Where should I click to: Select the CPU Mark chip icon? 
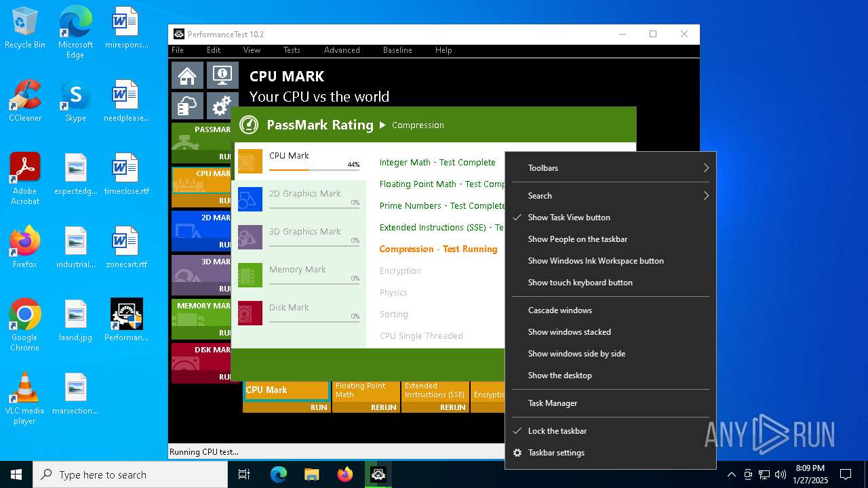point(250,161)
